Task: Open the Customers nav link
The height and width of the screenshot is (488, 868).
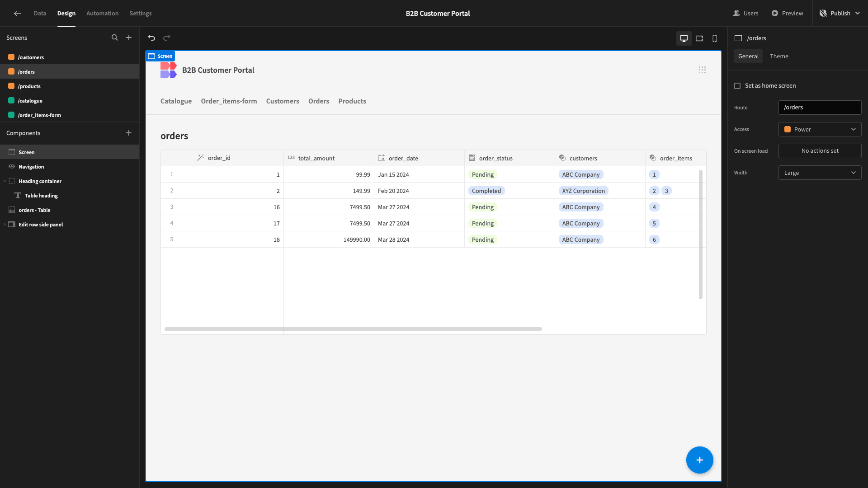Action: click(x=283, y=101)
